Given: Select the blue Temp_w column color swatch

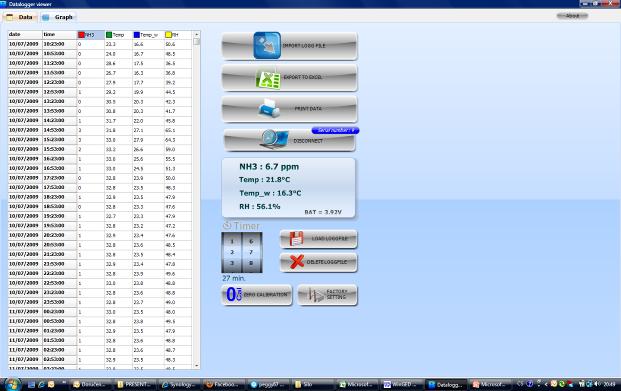Looking at the screenshot, I should tap(137, 35).
